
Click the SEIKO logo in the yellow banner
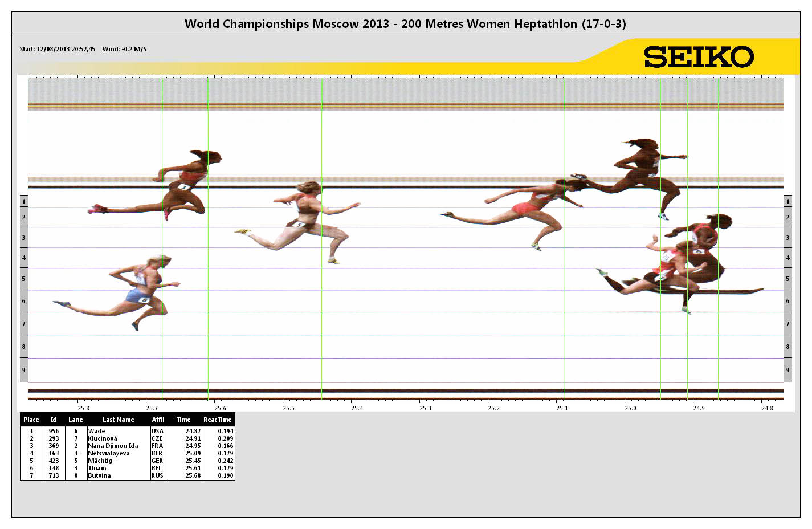click(699, 57)
